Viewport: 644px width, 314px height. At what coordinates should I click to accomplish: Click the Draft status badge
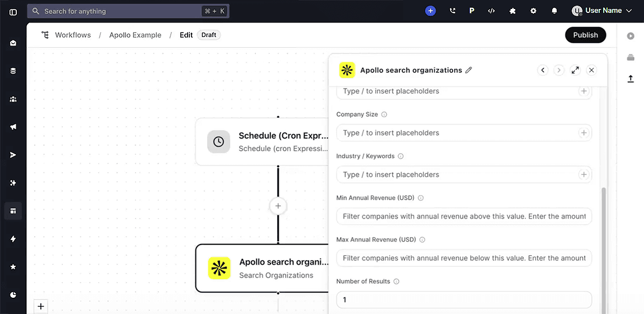209,35
